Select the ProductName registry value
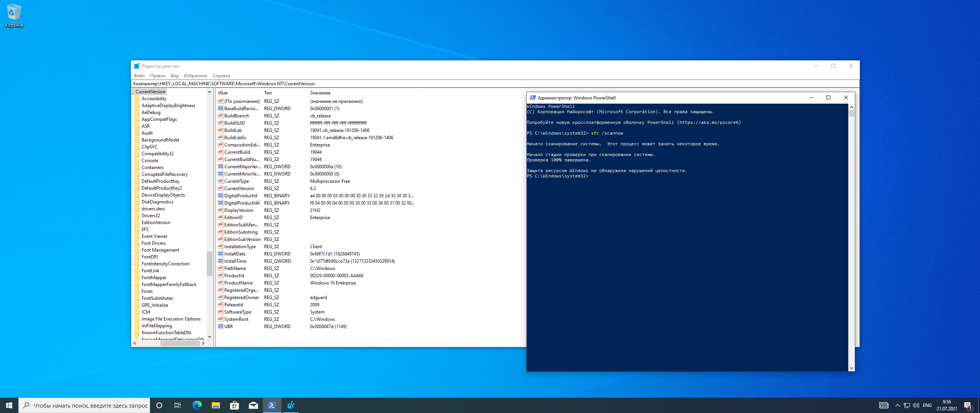 238,283
